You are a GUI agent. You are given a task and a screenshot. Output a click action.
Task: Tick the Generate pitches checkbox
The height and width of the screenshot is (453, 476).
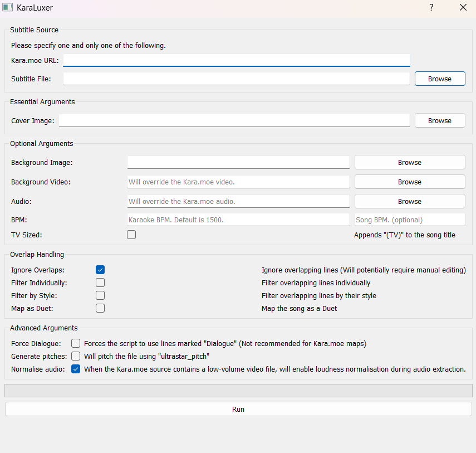(76, 356)
